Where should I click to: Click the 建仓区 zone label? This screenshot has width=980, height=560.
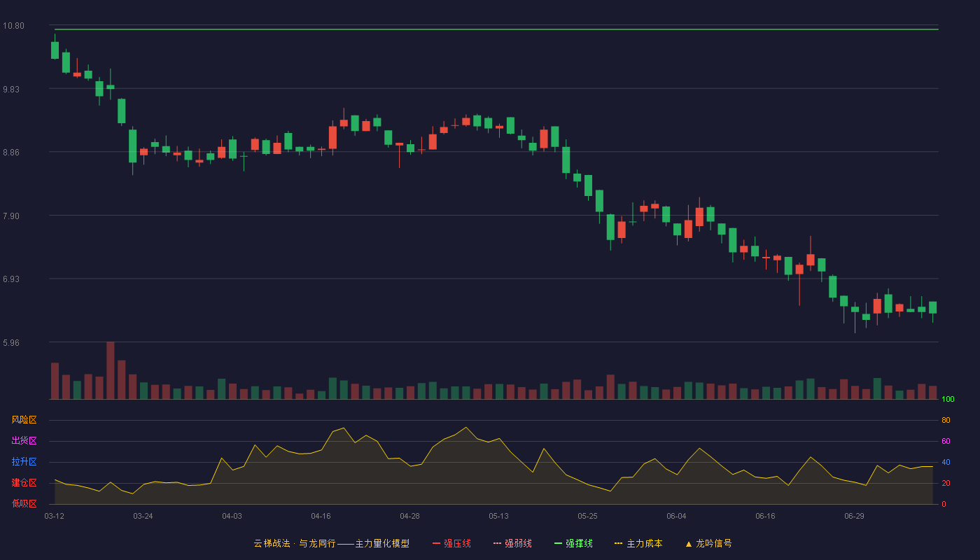(24, 483)
